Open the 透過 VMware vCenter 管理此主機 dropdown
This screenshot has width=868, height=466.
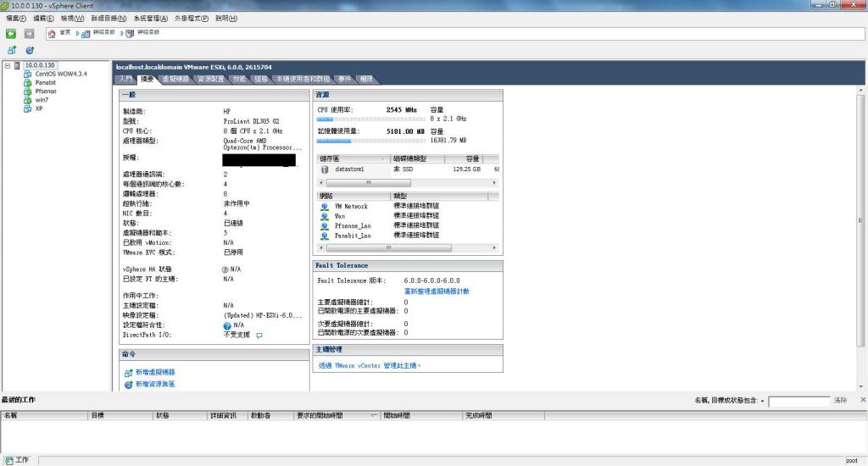coord(370,365)
